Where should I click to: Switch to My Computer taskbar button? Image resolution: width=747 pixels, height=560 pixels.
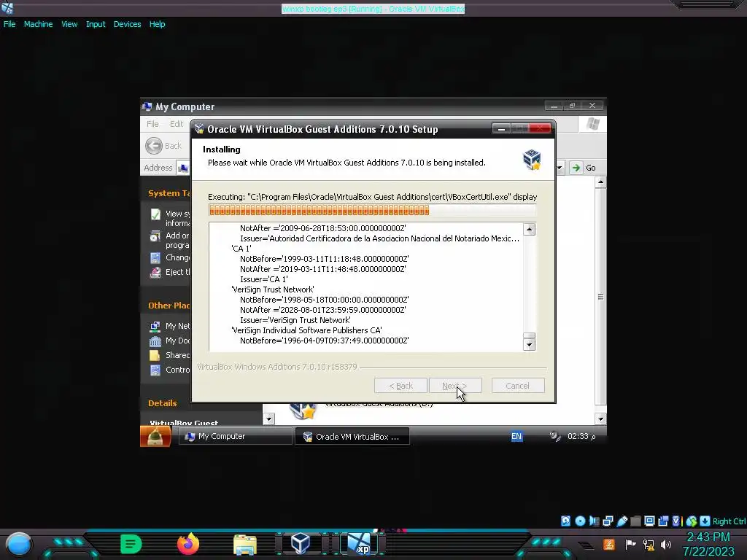tap(236, 436)
